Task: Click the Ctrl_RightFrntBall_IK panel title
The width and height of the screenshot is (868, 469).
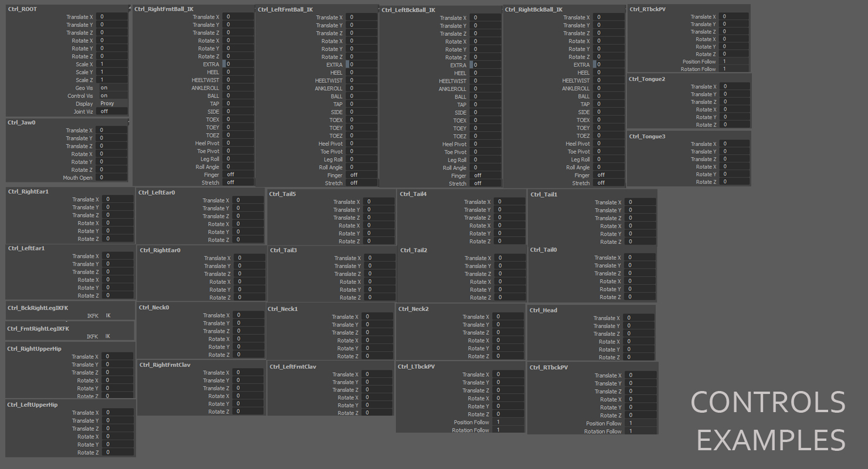Action: coord(164,9)
